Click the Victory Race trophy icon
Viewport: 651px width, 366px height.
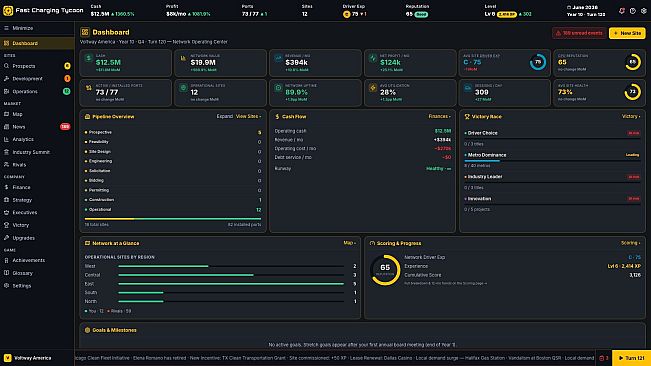tap(467, 117)
